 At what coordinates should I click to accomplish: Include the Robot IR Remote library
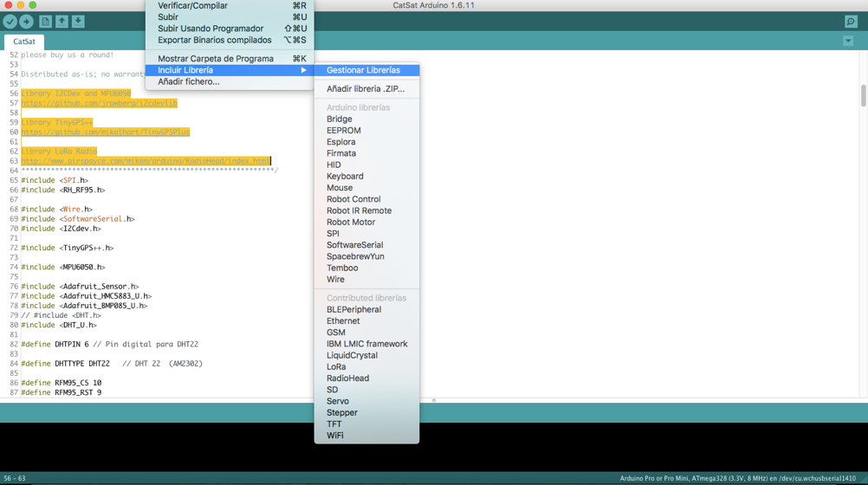click(366, 211)
